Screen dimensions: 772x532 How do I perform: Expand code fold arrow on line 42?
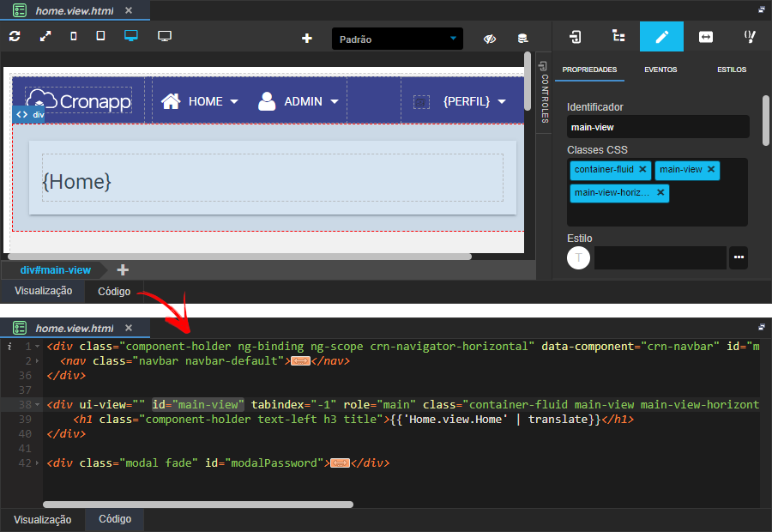tap(37, 463)
